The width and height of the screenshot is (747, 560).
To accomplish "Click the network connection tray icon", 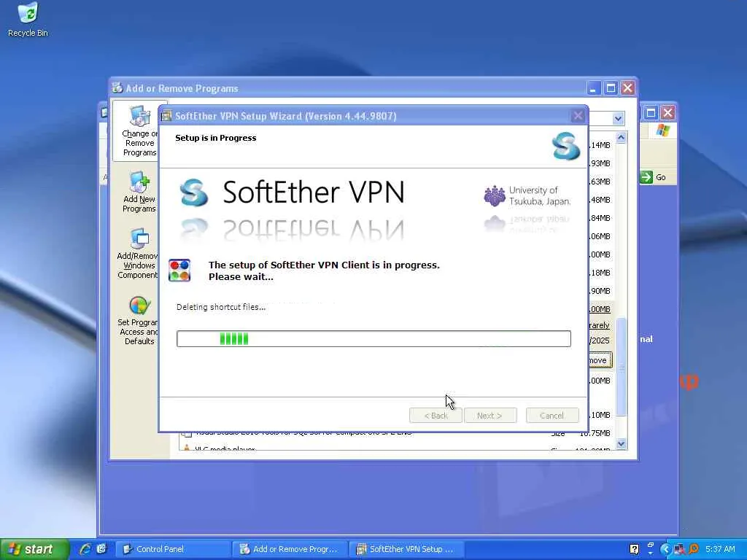I will [679, 549].
